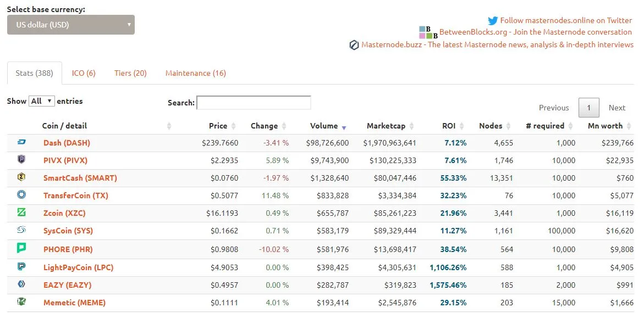Sort by ROI column arrows
Image resolution: width=644 pixels, height=313 pixels.
tap(461, 126)
